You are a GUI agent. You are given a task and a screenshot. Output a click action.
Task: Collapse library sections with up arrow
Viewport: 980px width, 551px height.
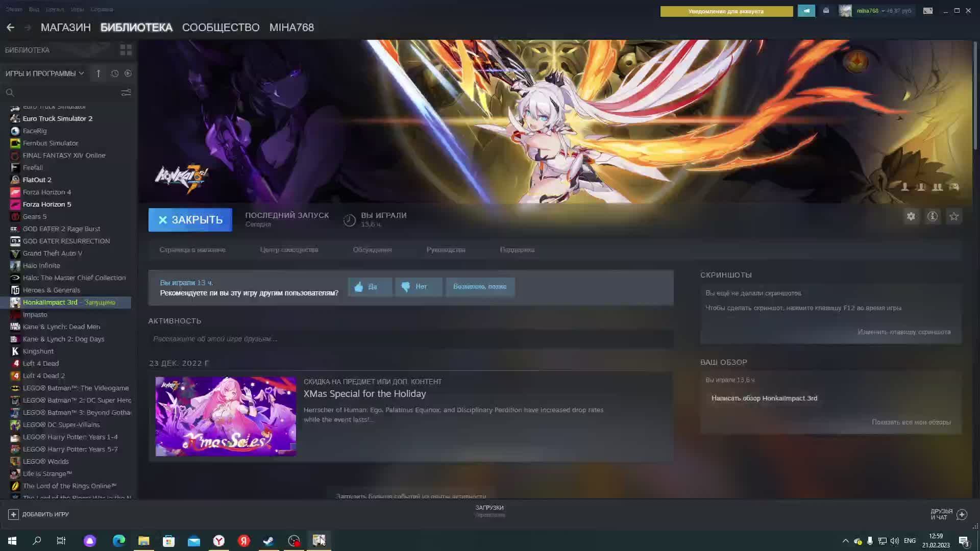pos(98,73)
